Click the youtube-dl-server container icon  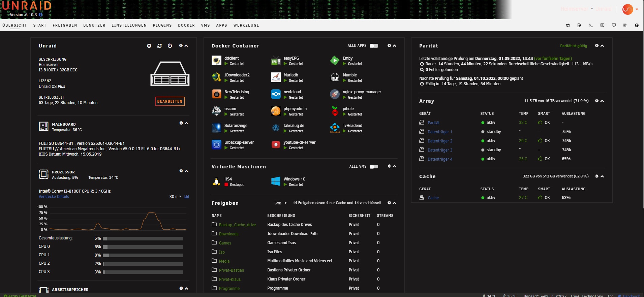click(x=276, y=145)
